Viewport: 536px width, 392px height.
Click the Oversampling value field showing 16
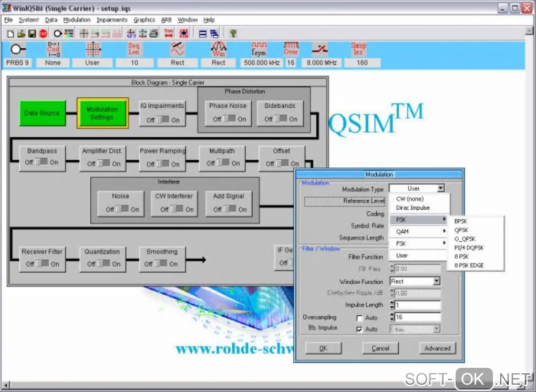[417, 317]
